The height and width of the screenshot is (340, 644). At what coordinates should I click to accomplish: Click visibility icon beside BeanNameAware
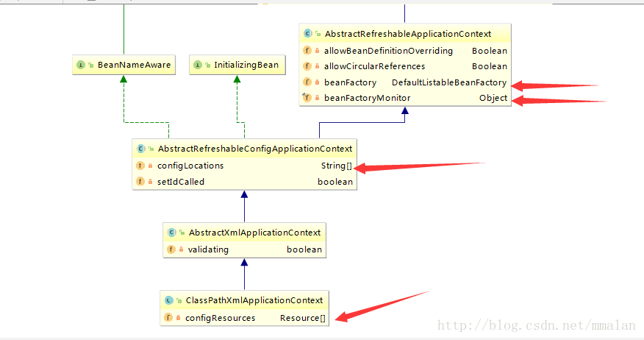pyautogui.click(x=90, y=65)
